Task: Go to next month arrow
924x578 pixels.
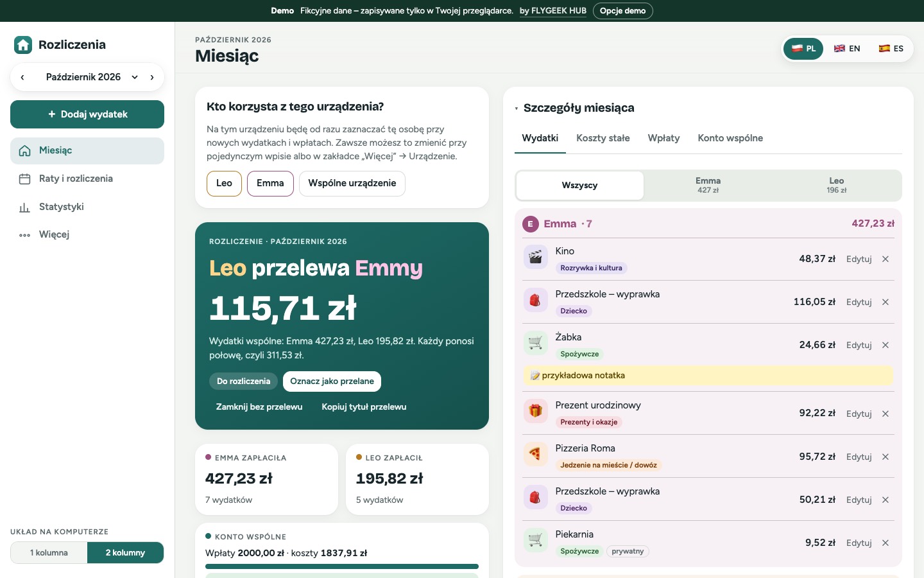Action: tap(152, 77)
